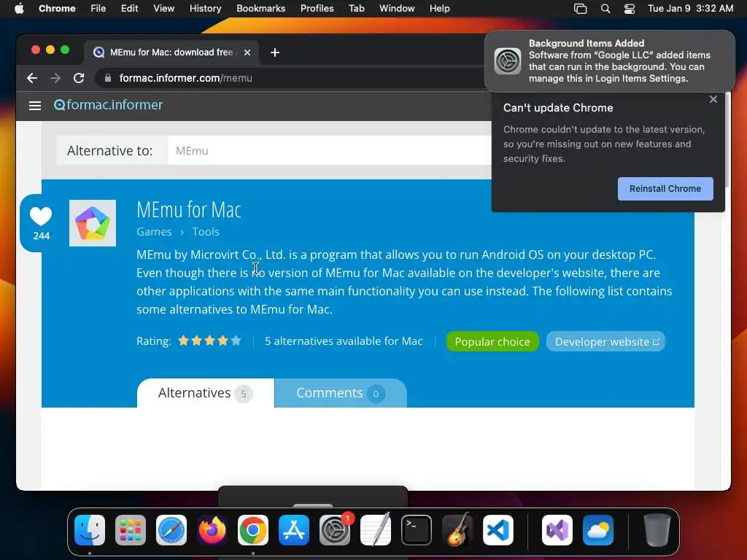Screen dimensions: 747x560
Task: Open the Window menu
Action: click(397, 9)
